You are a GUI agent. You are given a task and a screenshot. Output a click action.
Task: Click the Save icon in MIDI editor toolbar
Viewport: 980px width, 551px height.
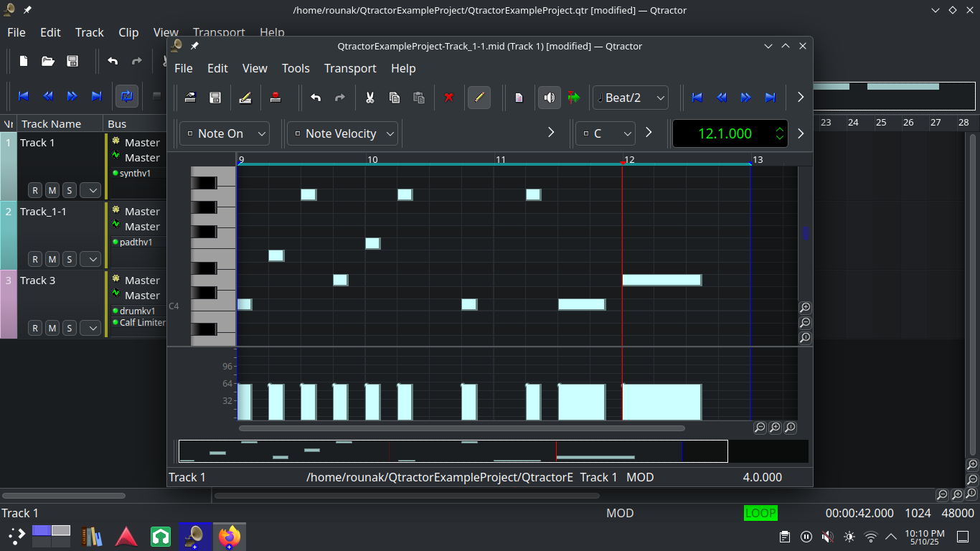click(x=215, y=98)
